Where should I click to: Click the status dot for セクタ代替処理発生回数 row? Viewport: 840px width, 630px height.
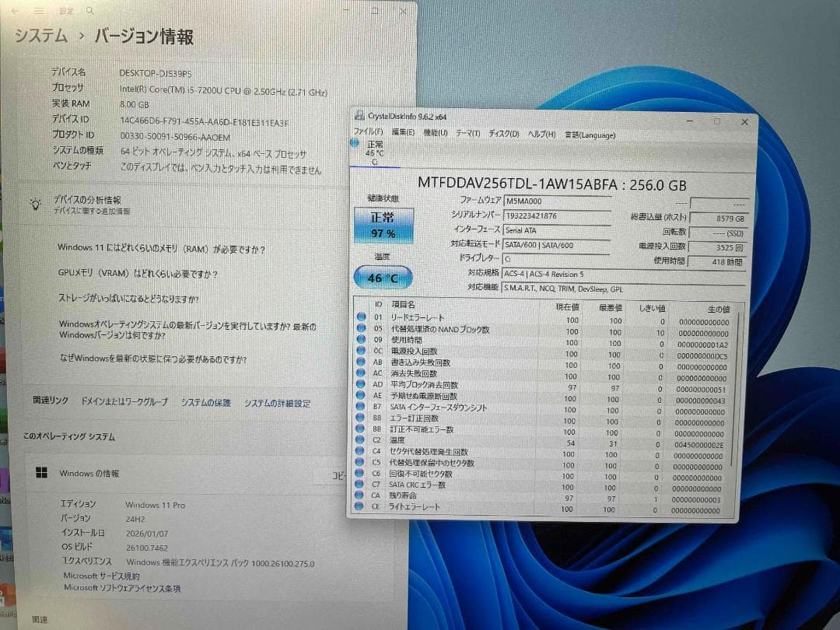pyautogui.click(x=360, y=451)
